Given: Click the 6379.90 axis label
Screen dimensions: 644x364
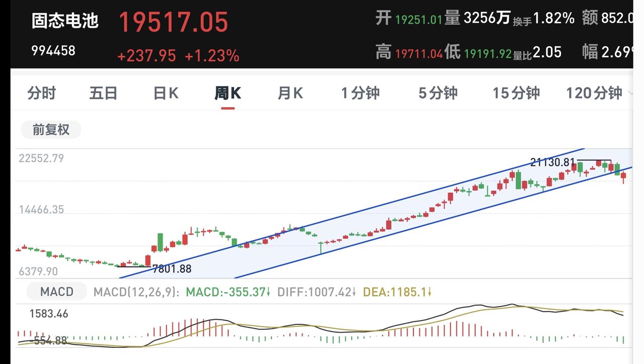Looking at the screenshot, I should (38, 271).
